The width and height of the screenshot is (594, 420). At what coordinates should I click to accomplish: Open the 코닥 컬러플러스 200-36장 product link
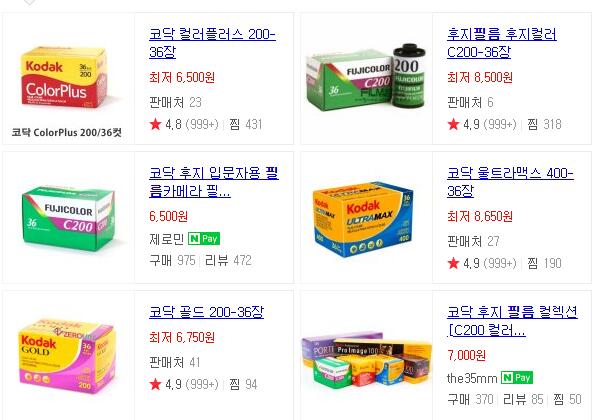[x=212, y=43]
